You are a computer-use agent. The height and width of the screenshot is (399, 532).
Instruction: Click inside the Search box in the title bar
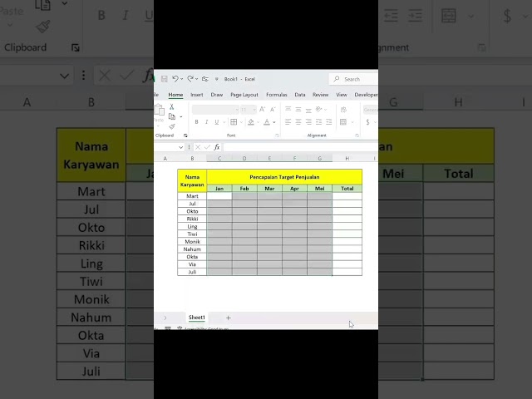pos(355,79)
